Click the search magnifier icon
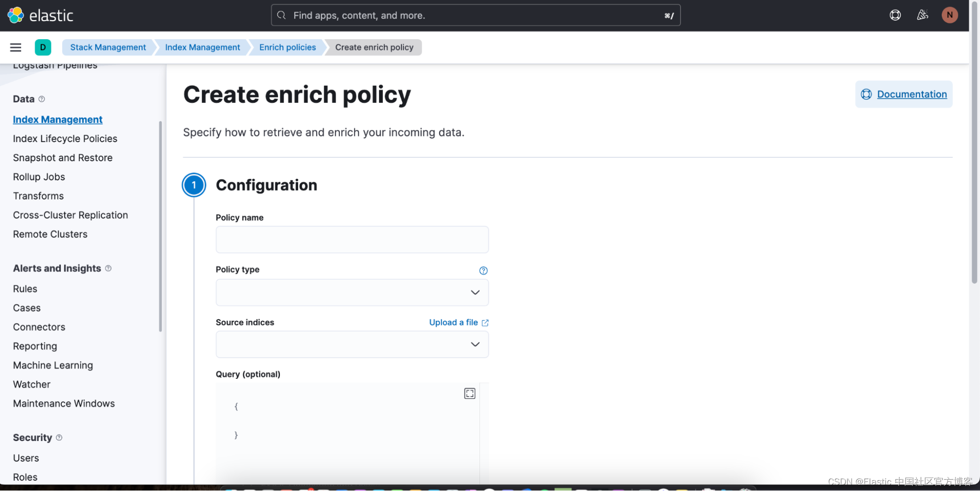The image size is (980, 491). 281,15
